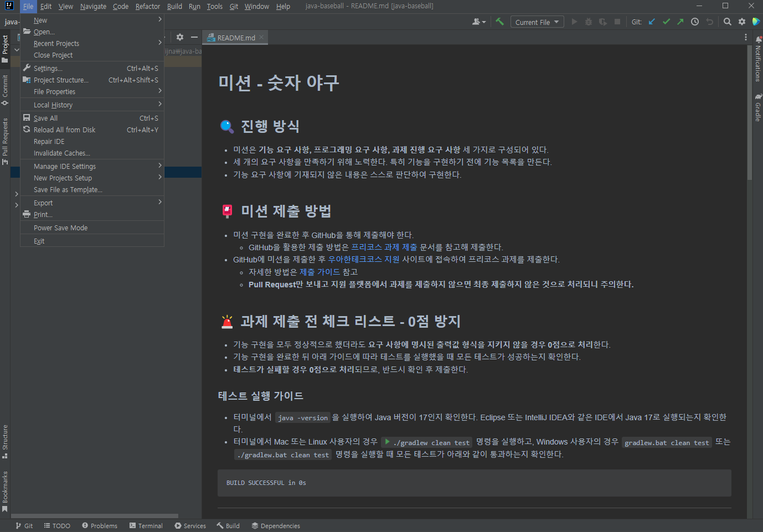Open the Gradle tool window
Viewport: 763px width, 532px height.
pyautogui.click(x=758, y=107)
